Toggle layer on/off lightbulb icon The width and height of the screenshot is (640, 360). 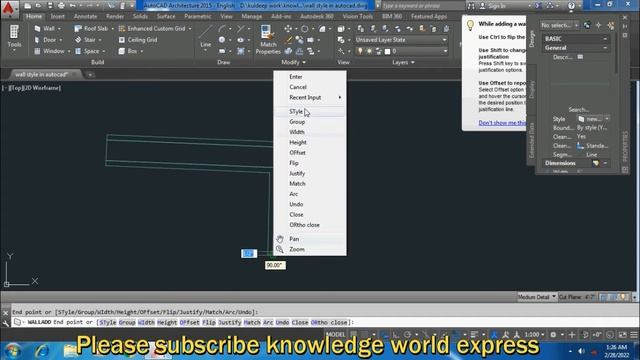(x=360, y=51)
